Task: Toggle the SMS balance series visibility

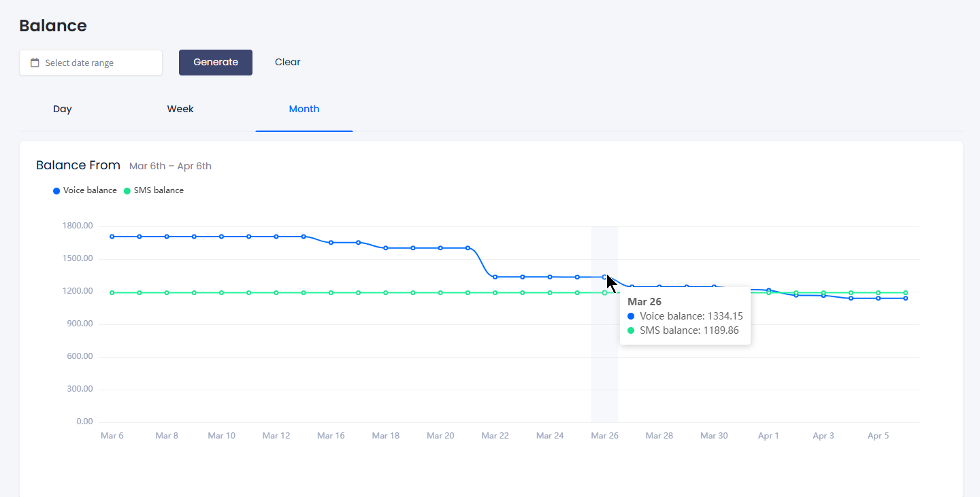Action: click(x=154, y=190)
